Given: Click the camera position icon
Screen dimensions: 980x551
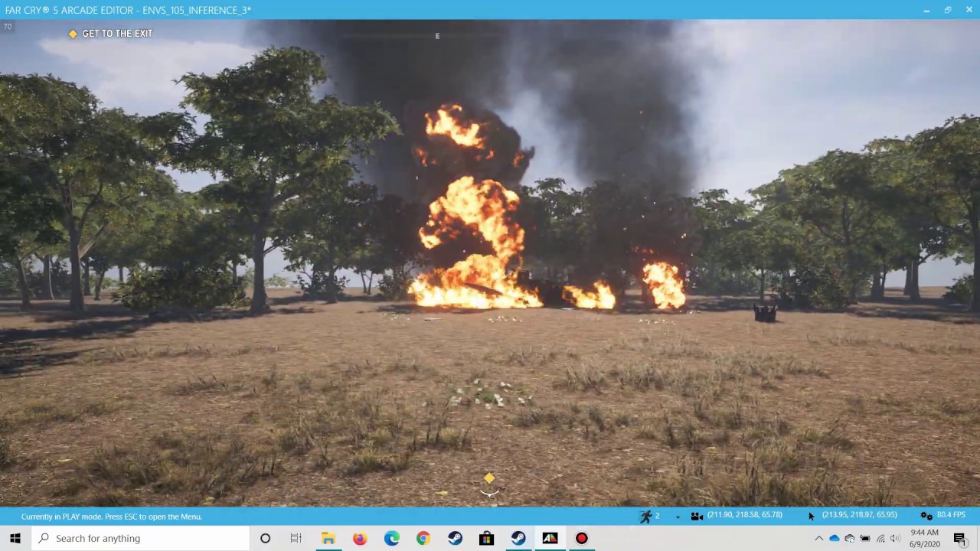Looking at the screenshot, I should tap(697, 517).
